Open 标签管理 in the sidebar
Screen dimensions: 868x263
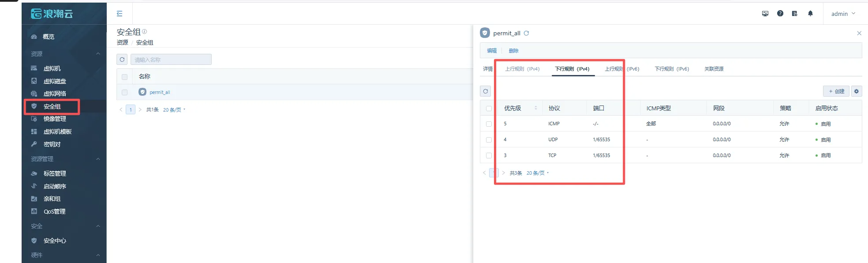point(55,173)
